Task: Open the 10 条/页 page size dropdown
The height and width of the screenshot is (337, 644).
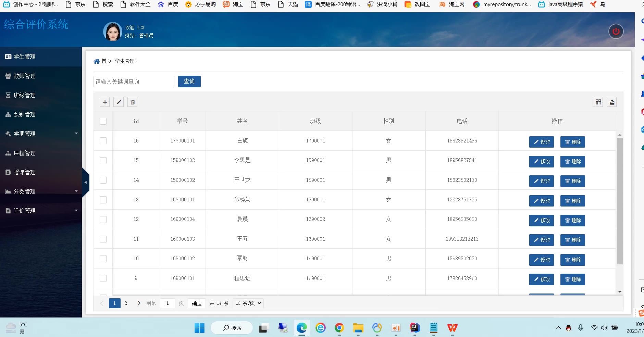Action: 248,303
